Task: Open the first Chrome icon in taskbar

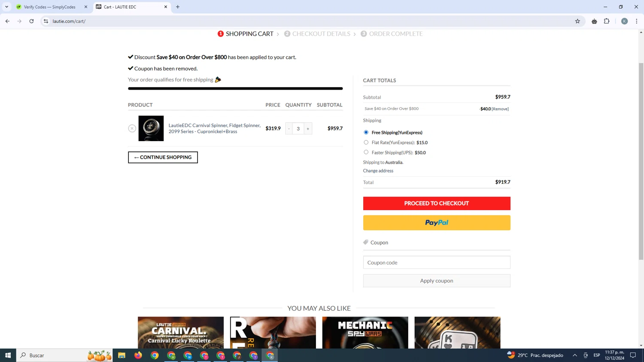Action: [155, 355]
